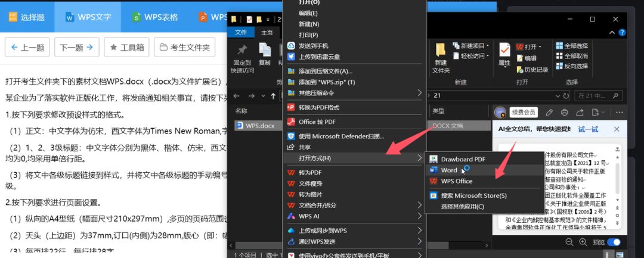Expand 通过WPS发送 submenu
Screen dimensions: 644x258
pyautogui.click(x=354, y=241)
